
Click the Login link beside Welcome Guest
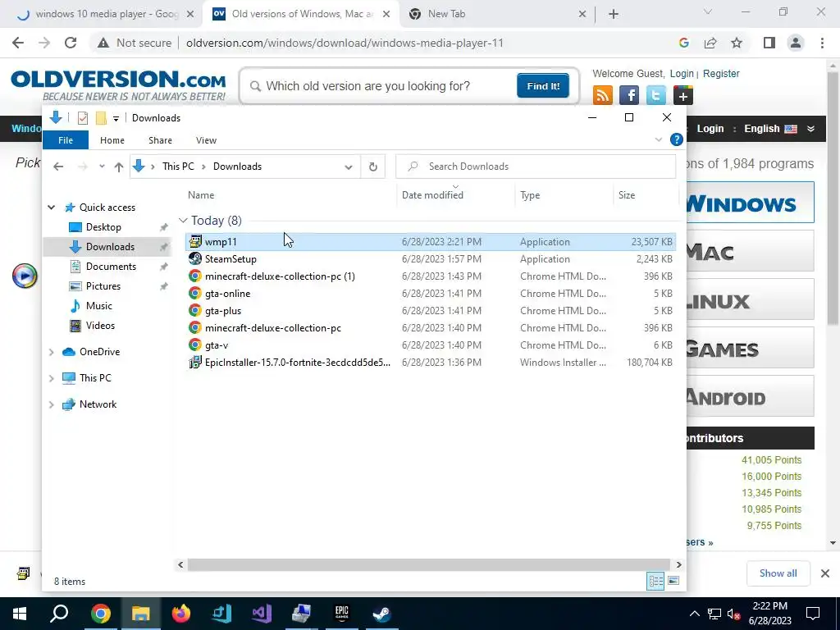tap(682, 73)
